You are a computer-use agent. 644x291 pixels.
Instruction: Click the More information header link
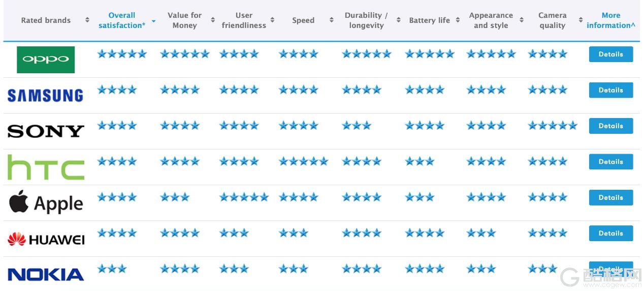[611, 20]
